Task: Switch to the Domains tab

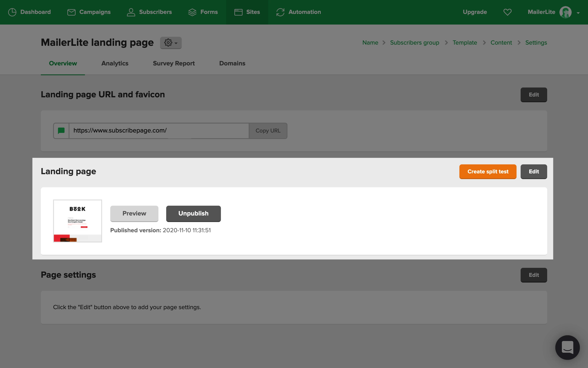Action: [x=232, y=63]
